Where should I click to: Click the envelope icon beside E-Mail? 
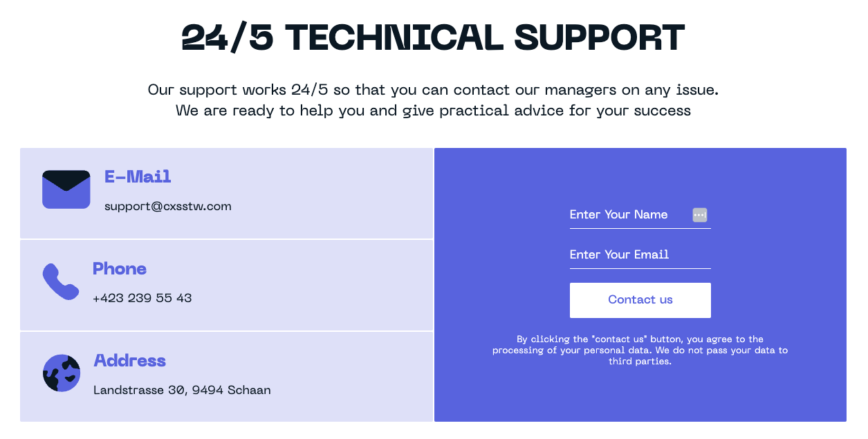pyautogui.click(x=66, y=189)
